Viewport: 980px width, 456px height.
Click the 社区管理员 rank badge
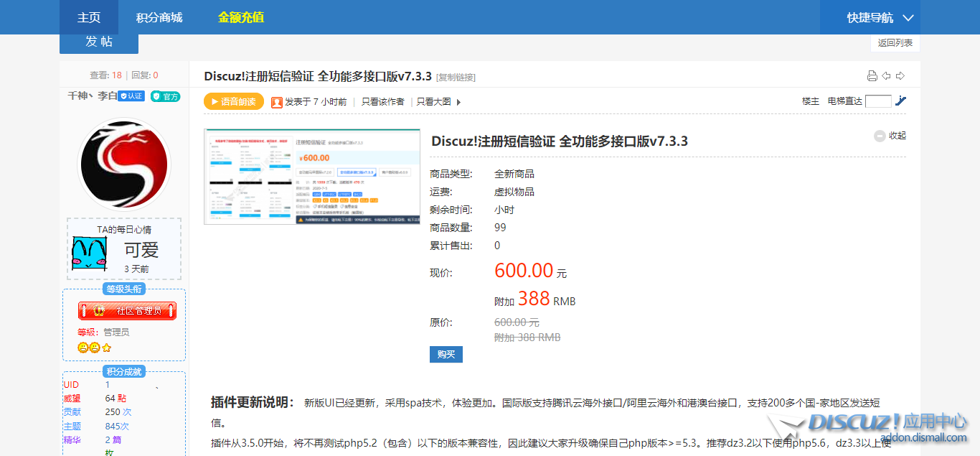pos(127,311)
